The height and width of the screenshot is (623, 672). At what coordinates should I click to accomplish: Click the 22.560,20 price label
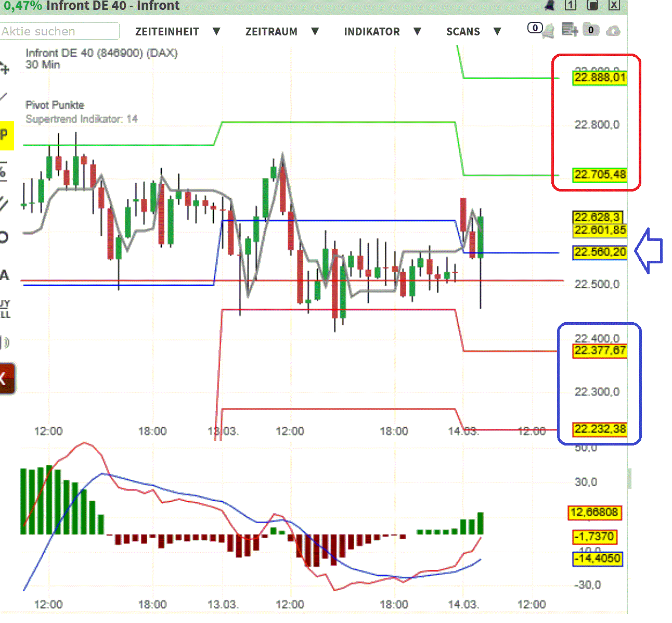pos(599,252)
